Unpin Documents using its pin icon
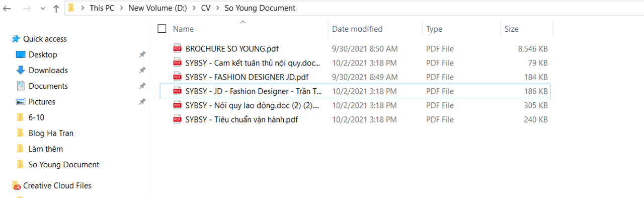Screen dimensions: 644x198 [142, 86]
